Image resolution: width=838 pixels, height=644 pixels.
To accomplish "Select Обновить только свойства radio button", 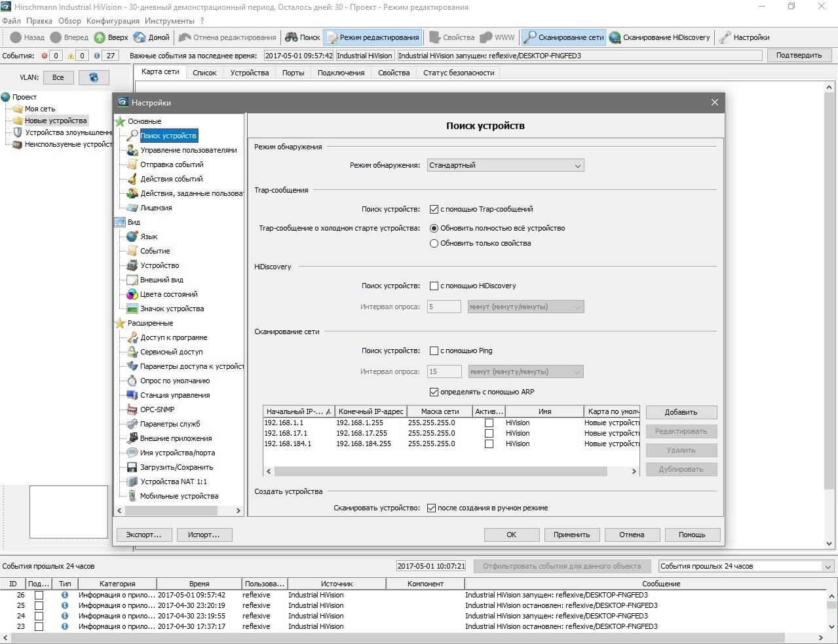I will (434, 243).
